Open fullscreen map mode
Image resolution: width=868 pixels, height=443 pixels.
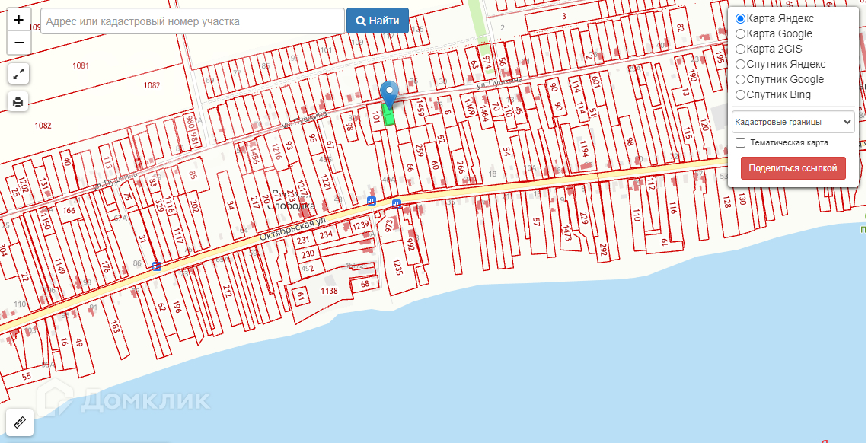[19, 74]
